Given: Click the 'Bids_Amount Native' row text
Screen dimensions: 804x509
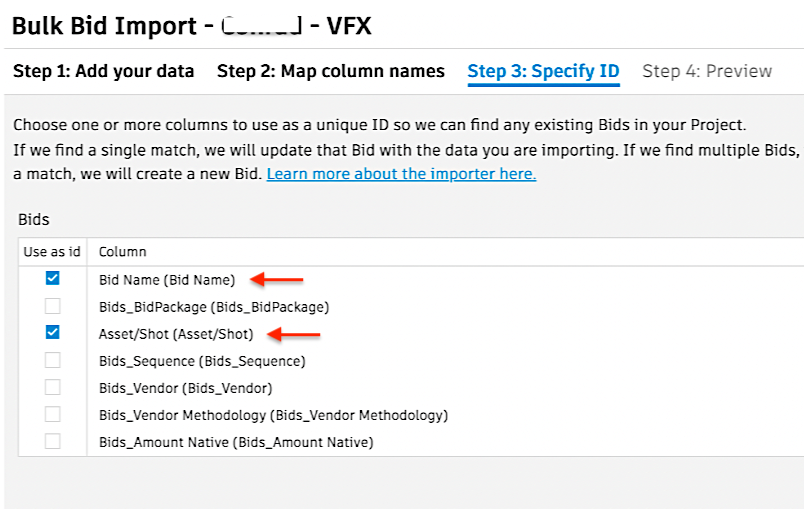Looking at the screenshot, I should [236, 442].
